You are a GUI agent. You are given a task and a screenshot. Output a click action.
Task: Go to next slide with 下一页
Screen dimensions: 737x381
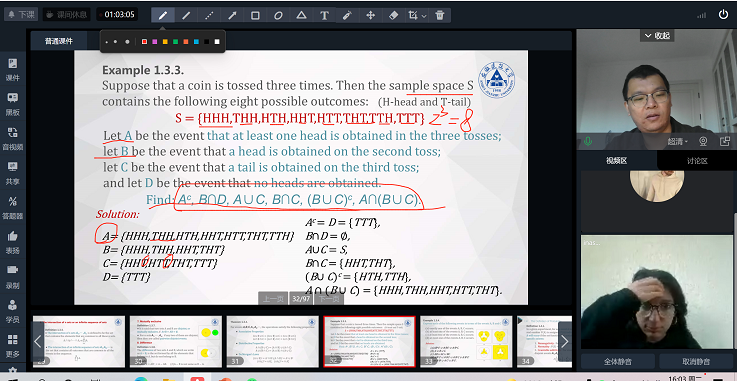329,299
